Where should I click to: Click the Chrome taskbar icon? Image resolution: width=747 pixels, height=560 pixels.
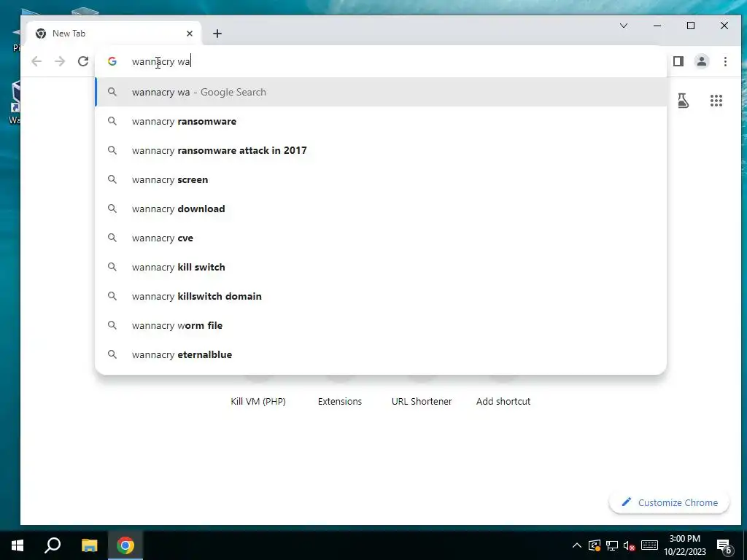coord(125,545)
